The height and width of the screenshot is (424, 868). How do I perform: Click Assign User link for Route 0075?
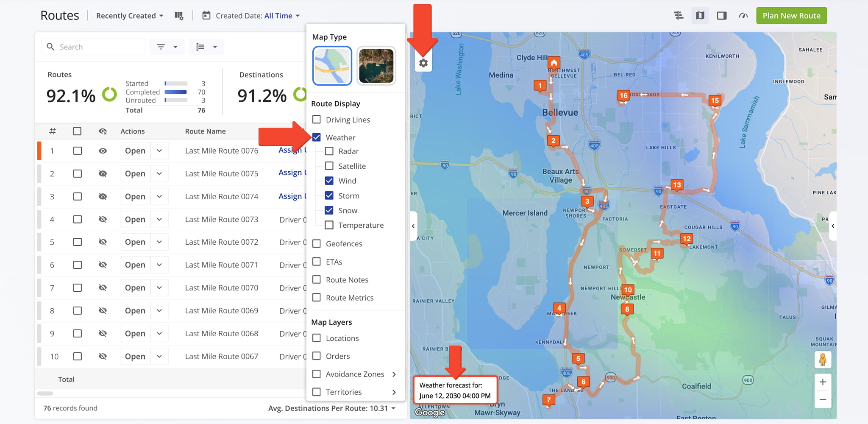point(292,173)
